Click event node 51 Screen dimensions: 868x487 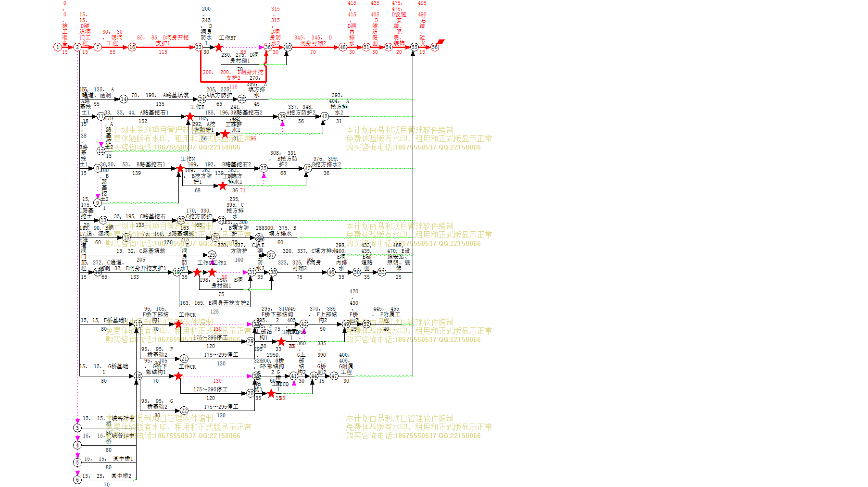coord(366,47)
